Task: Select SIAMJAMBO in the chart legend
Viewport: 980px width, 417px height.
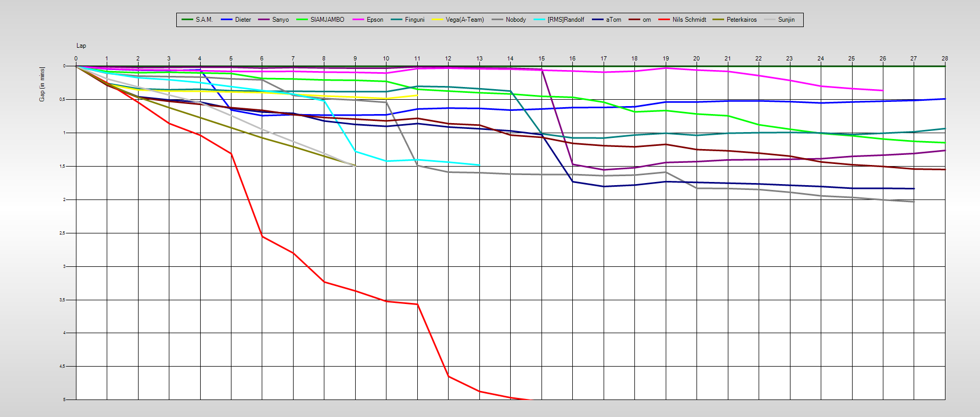Action: (327, 20)
